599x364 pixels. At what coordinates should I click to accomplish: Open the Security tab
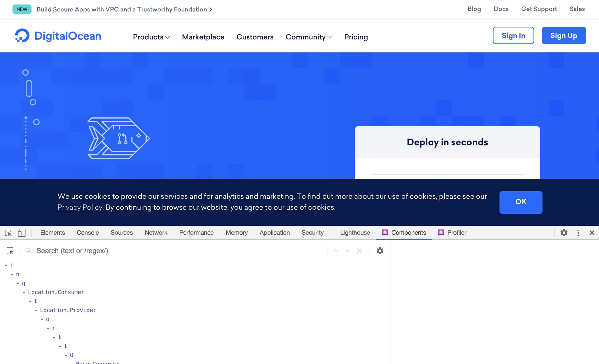(312, 233)
